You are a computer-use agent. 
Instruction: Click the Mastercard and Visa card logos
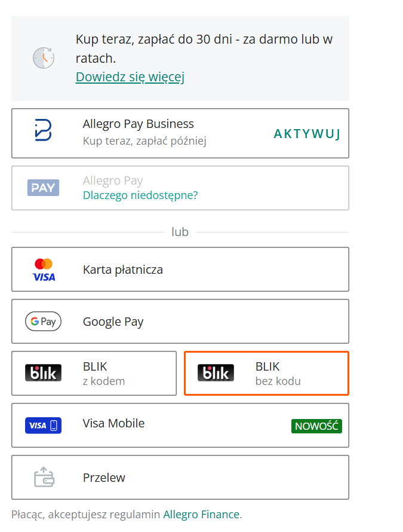(43, 270)
